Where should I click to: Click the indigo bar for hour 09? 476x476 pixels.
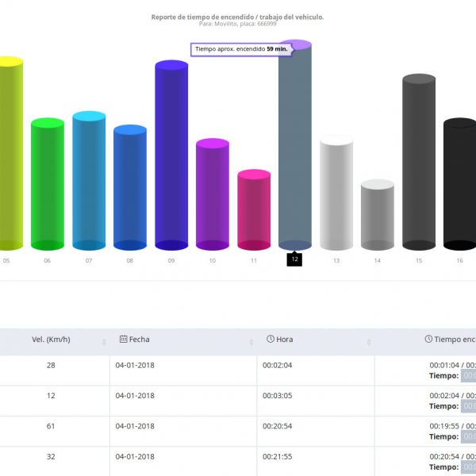pyautogui.click(x=171, y=155)
